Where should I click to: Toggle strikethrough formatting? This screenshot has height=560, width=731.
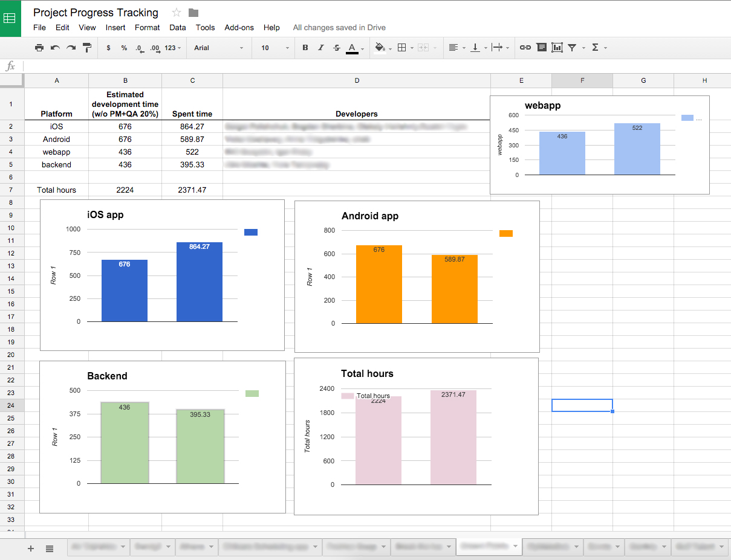coord(336,48)
